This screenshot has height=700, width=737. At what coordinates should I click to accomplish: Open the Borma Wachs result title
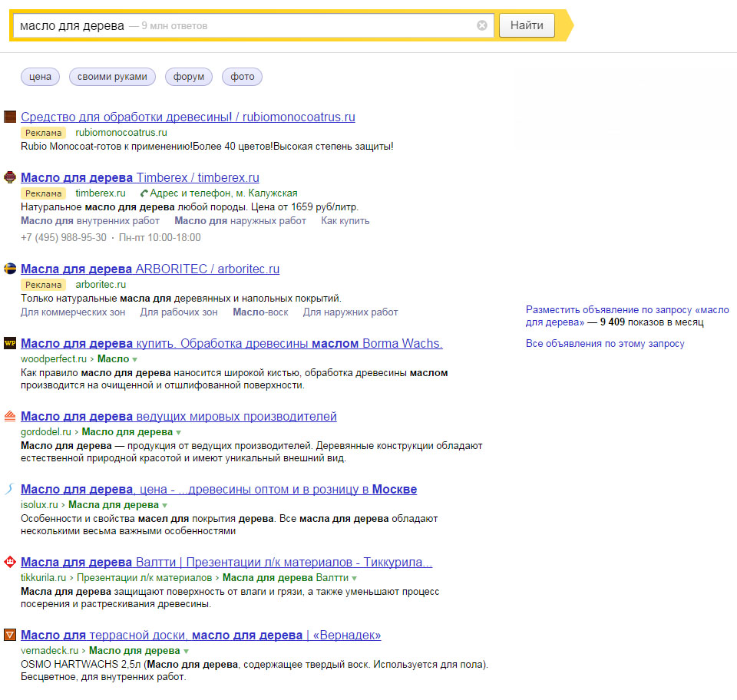pos(232,343)
